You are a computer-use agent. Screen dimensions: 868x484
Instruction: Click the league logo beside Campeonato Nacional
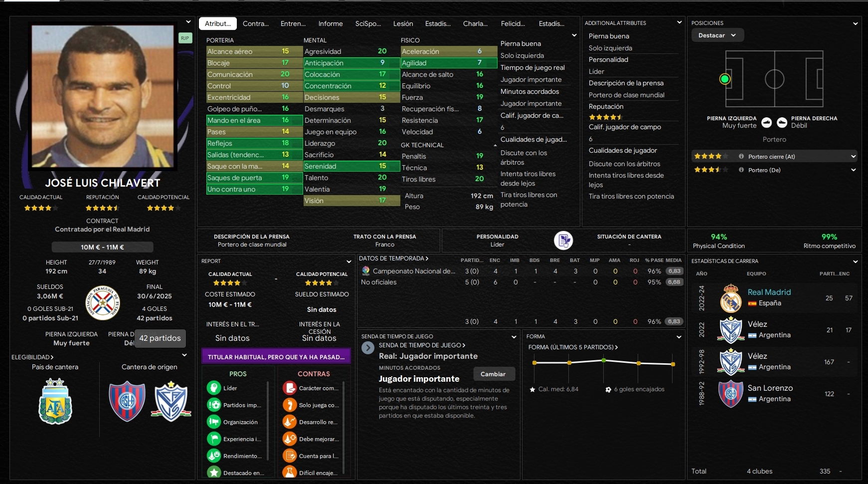click(x=366, y=270)
